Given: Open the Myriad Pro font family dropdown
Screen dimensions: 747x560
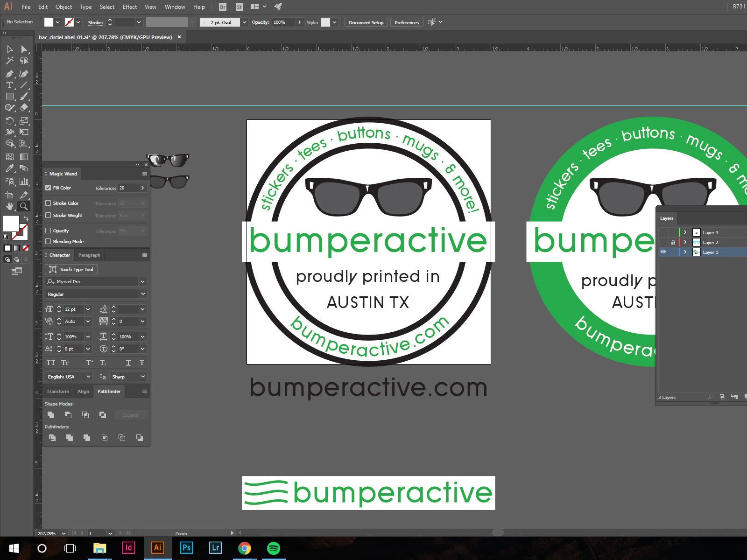Looking at the screenshot, I should 143,282.
